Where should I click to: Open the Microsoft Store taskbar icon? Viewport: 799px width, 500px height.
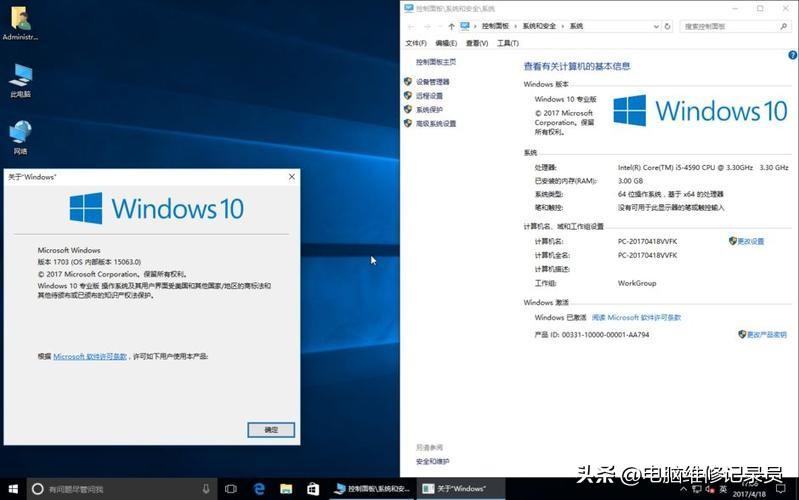click(313, 489)
